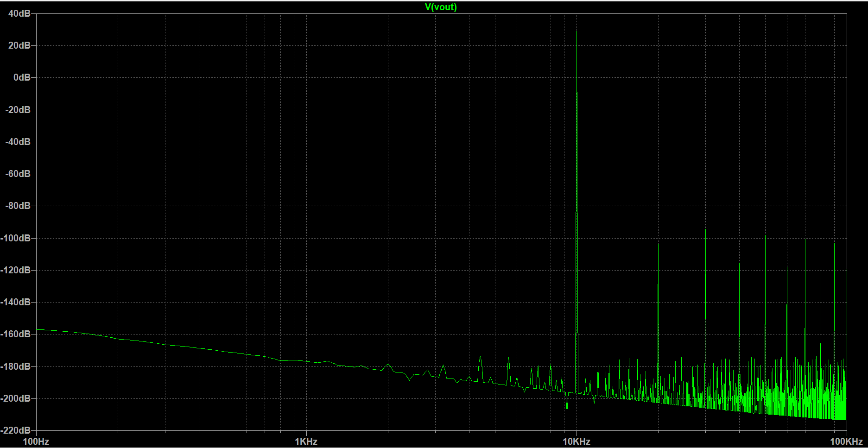Click the -120dB vertical axis label

pyautogui.click(x=16, y=270)
